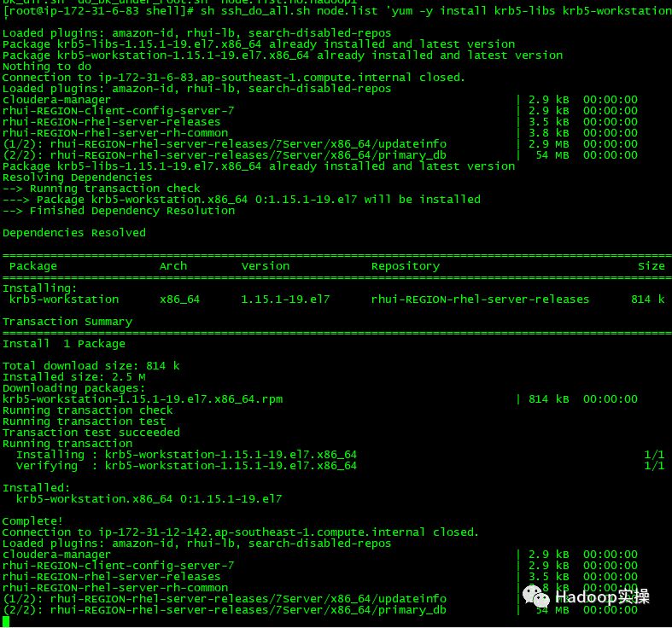
Task: Click the 'Installing : krb5-workstation-1.15.1-19.el7.x86_64' line
Action: [186, 455]
